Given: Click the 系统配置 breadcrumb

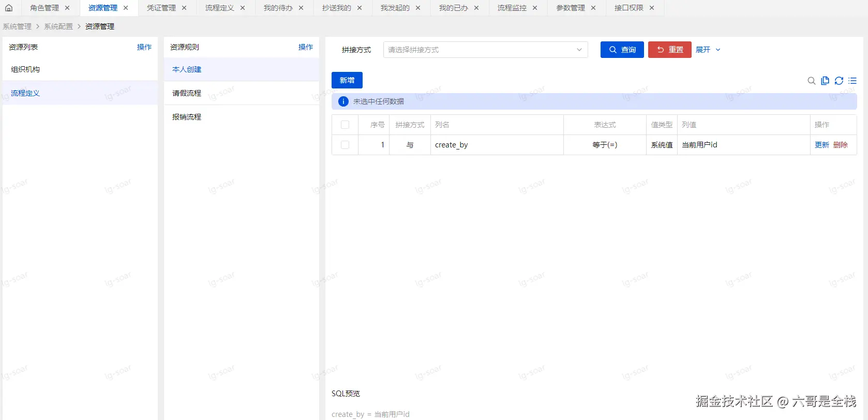Looking at the screenshot, I should click(x=58, y=26).
